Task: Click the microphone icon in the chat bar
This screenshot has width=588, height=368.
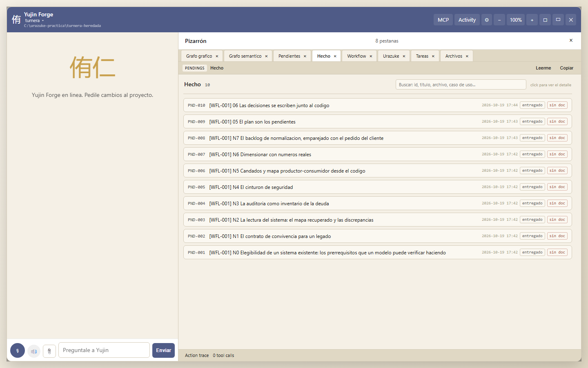Action: point(18,350)
